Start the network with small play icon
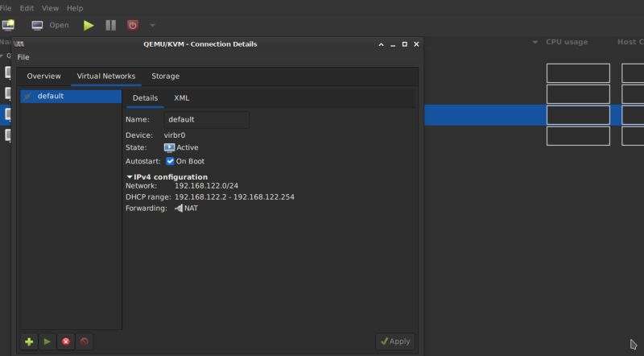 47,342
